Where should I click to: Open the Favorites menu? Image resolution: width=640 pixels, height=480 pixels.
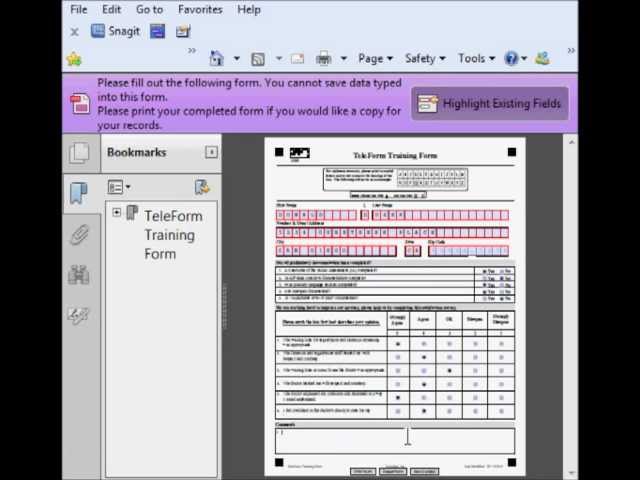[x=200, y=9]
